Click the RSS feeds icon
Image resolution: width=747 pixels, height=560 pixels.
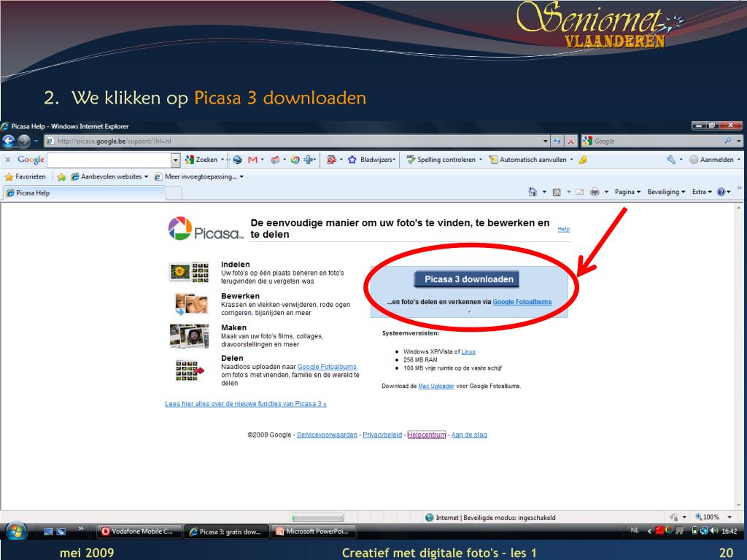coord(557,192)
